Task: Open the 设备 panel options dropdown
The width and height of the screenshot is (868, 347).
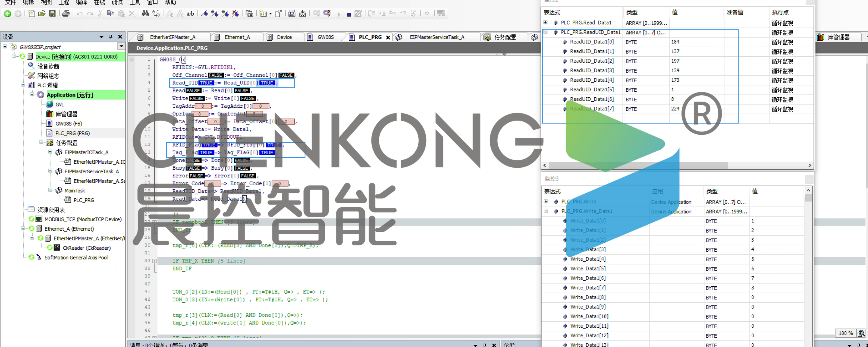Action: [x=101, y=37]
